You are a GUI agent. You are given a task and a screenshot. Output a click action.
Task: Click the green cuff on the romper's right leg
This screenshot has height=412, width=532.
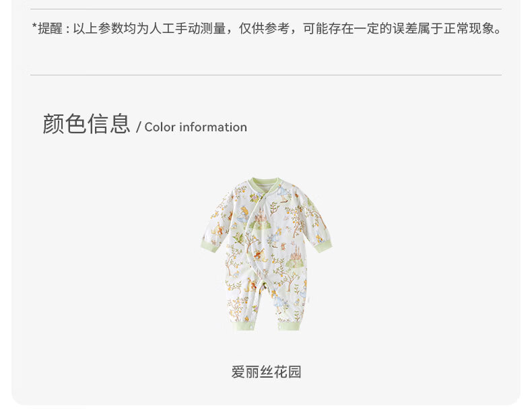289,327
